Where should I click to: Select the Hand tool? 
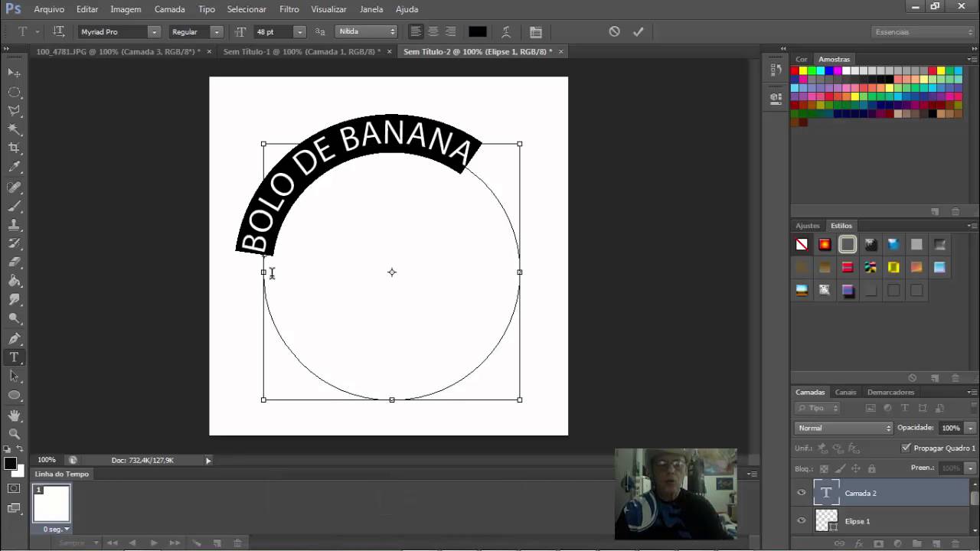[x=14, y=415]
